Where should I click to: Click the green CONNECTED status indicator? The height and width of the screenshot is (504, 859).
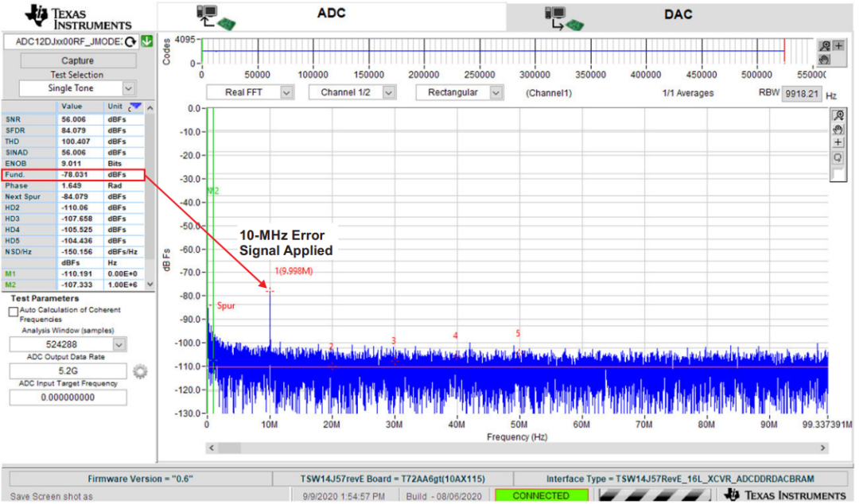[x=542, y=495]
